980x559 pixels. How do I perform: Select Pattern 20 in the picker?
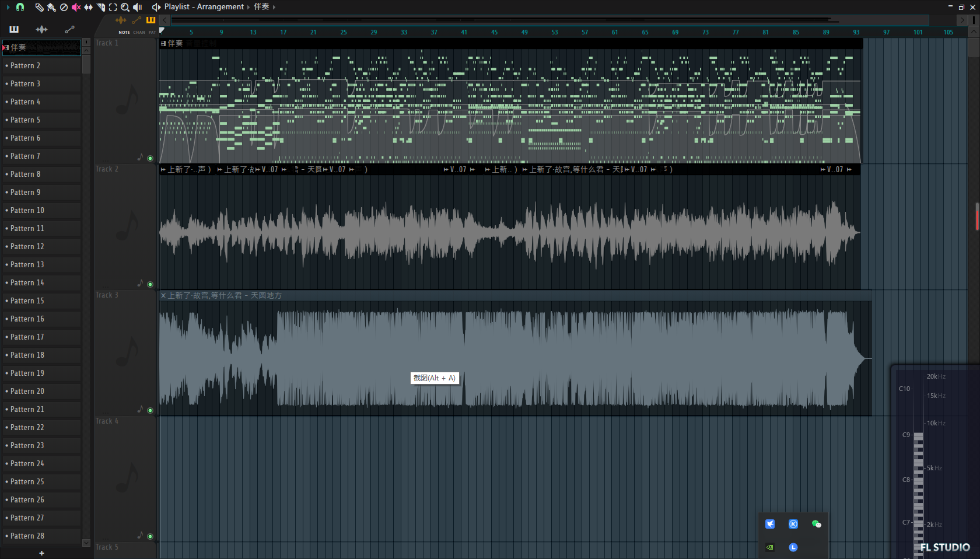tap(41, 391)
